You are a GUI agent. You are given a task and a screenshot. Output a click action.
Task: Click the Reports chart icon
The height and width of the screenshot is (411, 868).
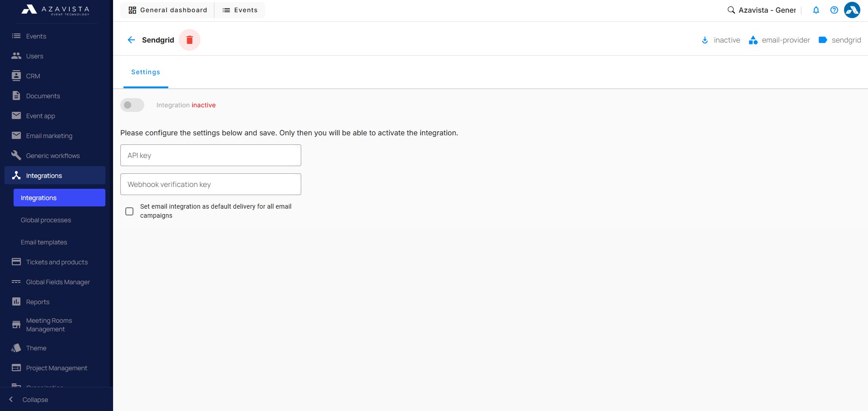coord(16,301)
